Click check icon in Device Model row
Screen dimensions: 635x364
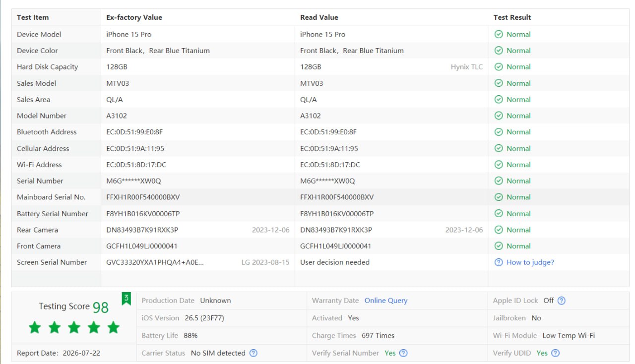point(499,34)
